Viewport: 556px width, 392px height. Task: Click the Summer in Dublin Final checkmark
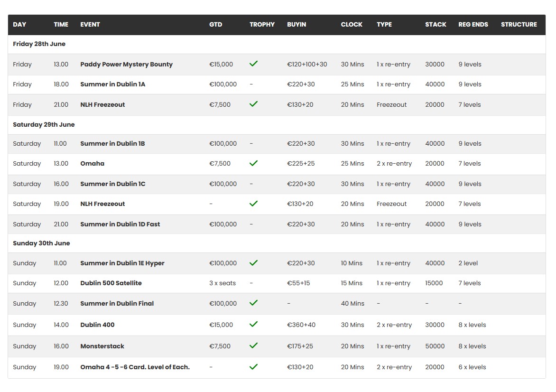tap(253, 303)
